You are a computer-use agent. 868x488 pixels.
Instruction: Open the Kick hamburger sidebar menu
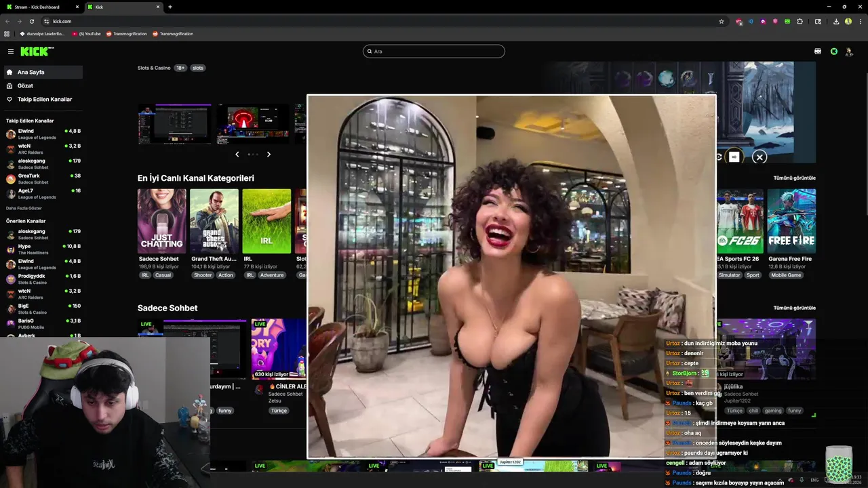point(10,52)
